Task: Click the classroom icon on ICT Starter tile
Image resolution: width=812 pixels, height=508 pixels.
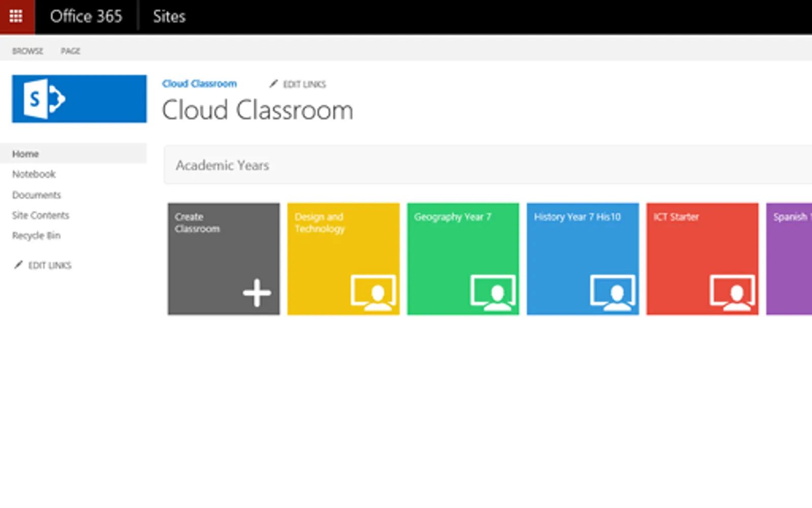Action: 732,293
